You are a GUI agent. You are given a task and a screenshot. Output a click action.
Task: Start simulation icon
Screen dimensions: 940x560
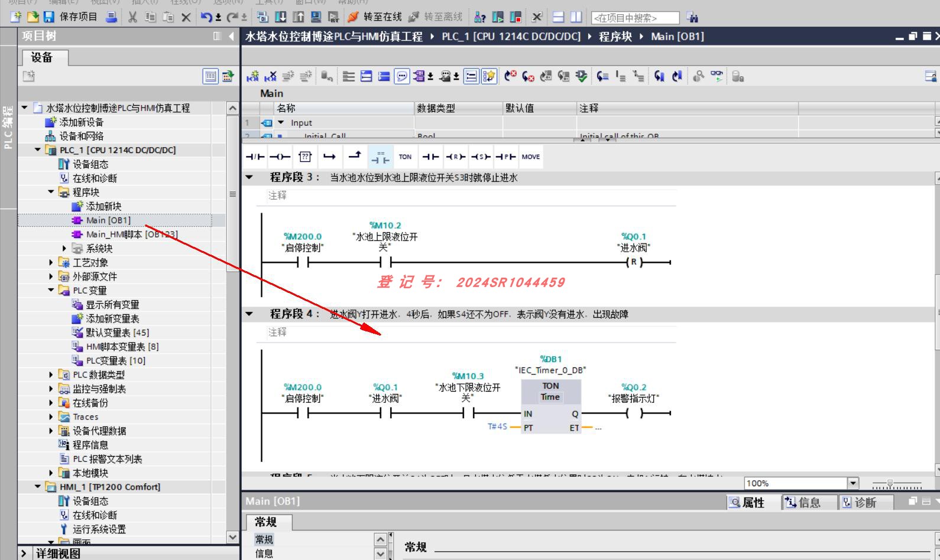pyautogui.click(x=316, y=17)
